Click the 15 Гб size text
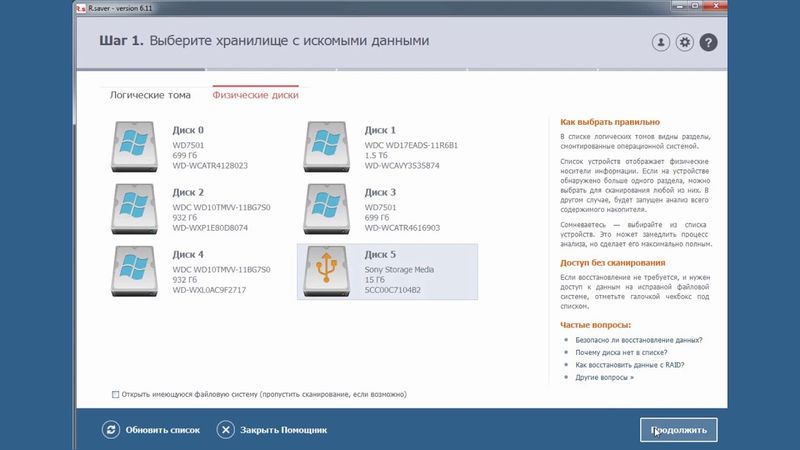 point(374,280)
